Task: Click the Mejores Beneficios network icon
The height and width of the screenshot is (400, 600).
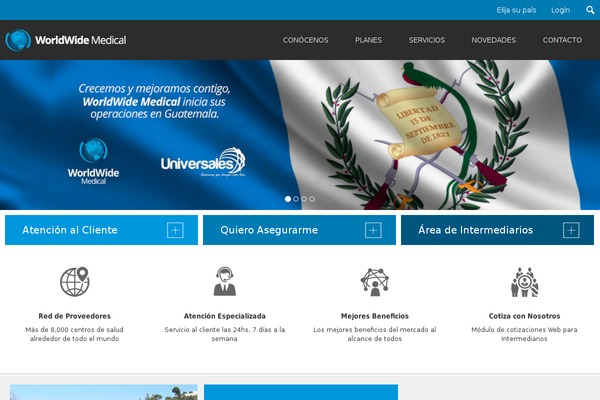Action: tap(375, 282)
